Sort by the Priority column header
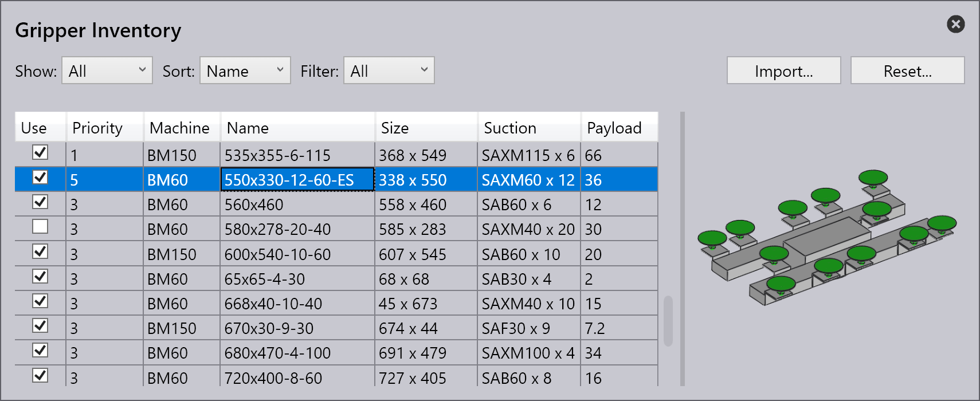The image size is (980, 401). 104,128
